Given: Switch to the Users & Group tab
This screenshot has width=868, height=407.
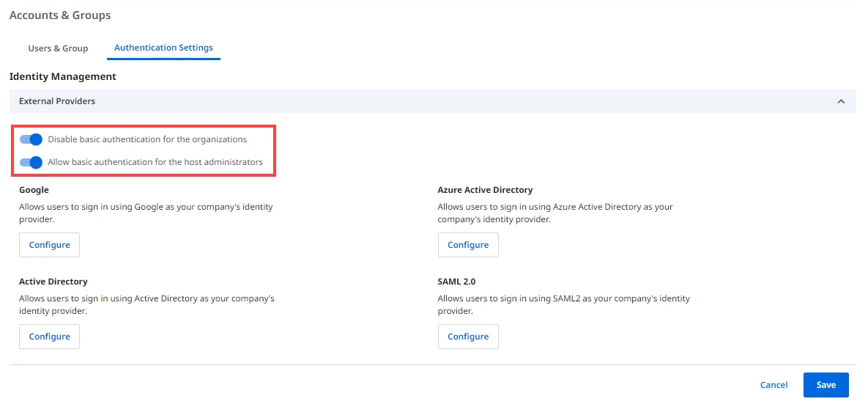Looking at the screenshot, I should click(58, 48).
